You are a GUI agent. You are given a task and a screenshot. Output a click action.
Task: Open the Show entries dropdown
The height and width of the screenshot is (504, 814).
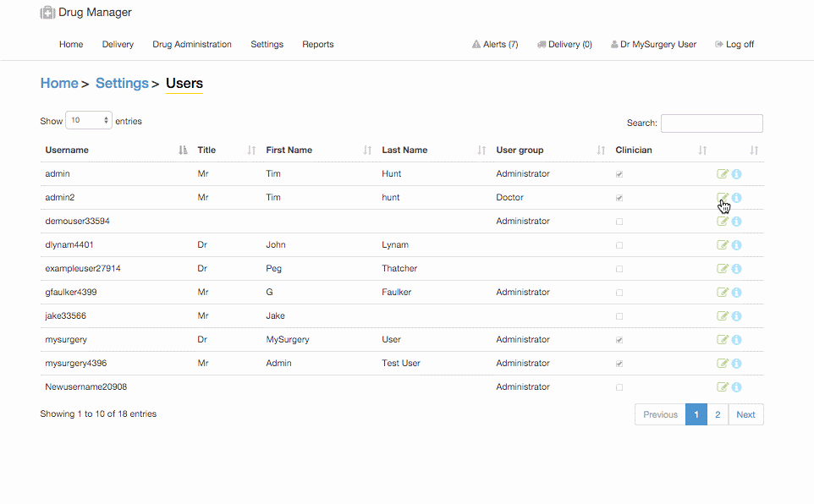point(89,121)
